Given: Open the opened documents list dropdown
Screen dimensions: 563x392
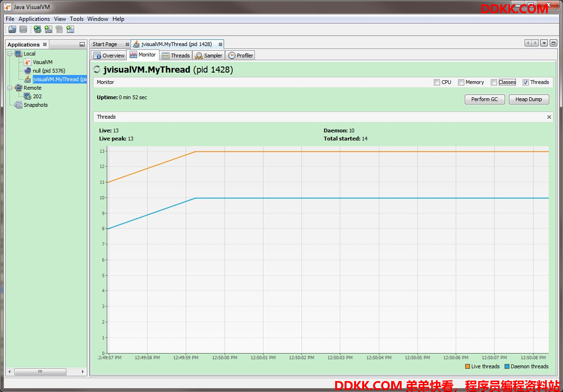Looking at the screenshot, I should coord(544,43).
